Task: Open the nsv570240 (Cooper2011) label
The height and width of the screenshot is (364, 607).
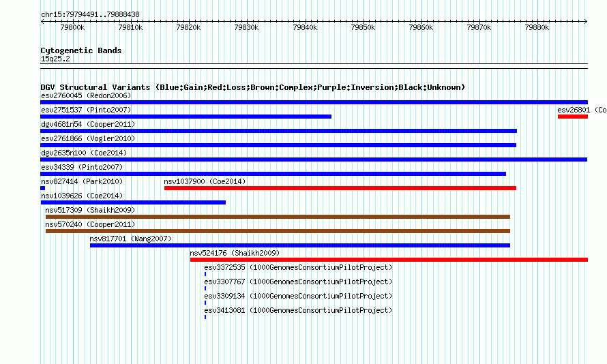Action: pos(90,224)
